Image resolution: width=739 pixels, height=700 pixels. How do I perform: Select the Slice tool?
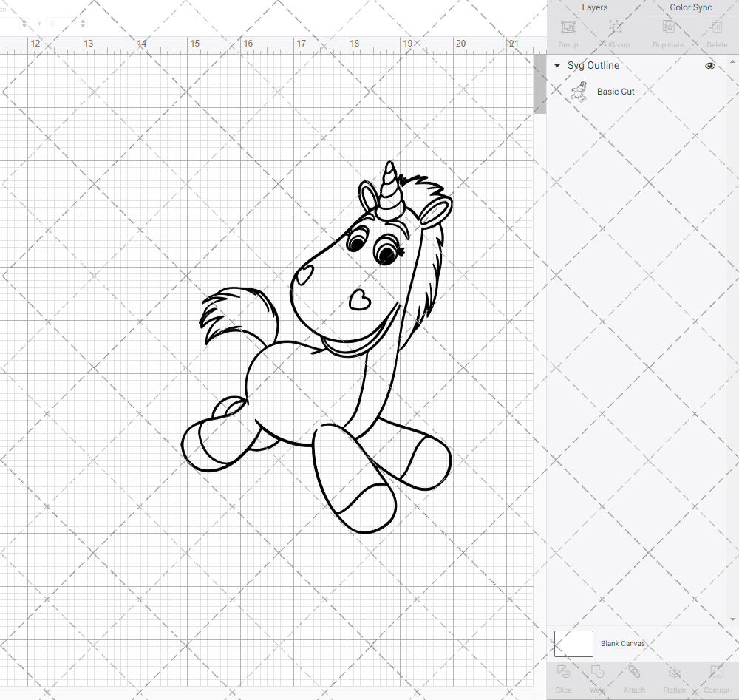click(x=564, y=672)
